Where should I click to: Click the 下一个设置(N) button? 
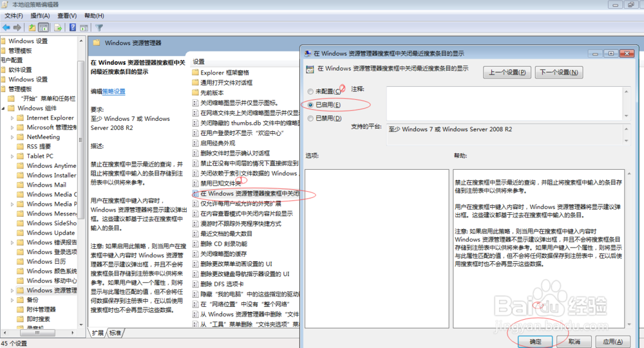click(558, 72)
